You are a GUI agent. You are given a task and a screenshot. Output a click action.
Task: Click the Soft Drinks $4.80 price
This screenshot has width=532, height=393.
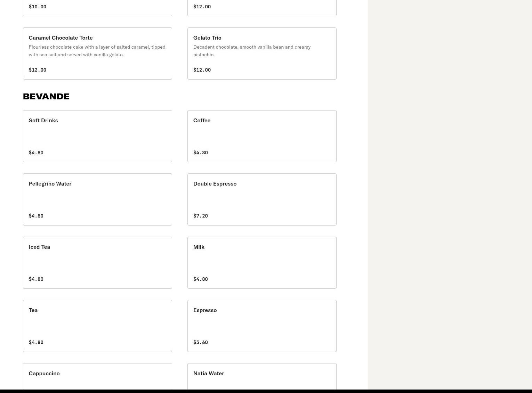tap(36, 153)
